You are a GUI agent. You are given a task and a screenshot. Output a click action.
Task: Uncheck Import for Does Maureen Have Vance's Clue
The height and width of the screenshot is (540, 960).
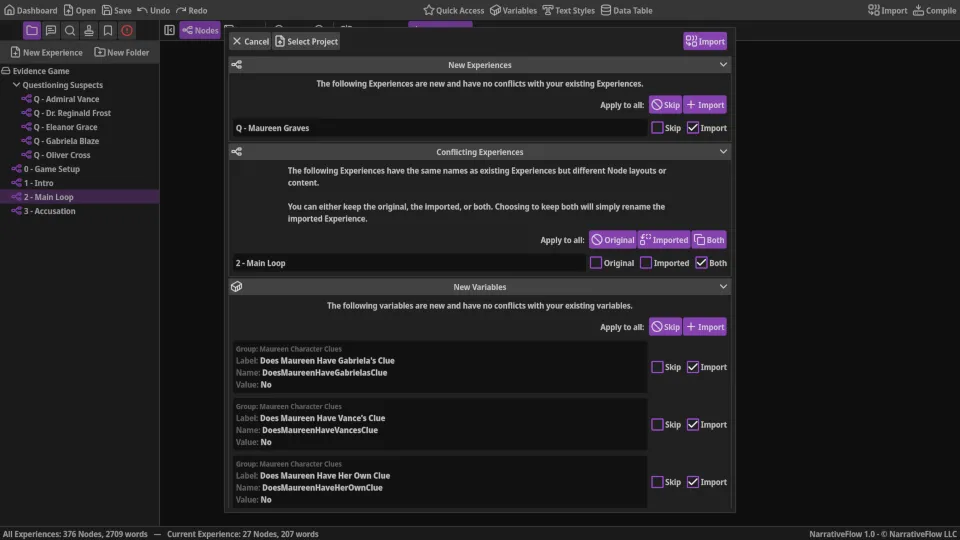(692, 425)
